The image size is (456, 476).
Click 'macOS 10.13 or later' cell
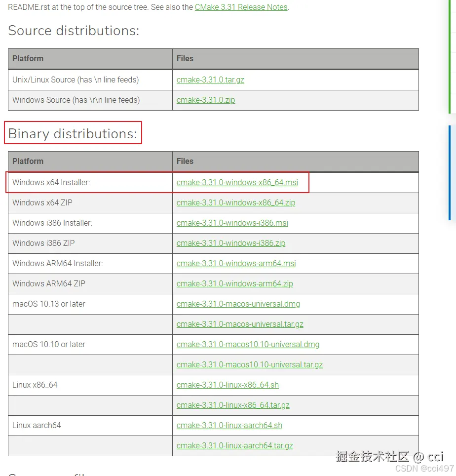[90, 304]
